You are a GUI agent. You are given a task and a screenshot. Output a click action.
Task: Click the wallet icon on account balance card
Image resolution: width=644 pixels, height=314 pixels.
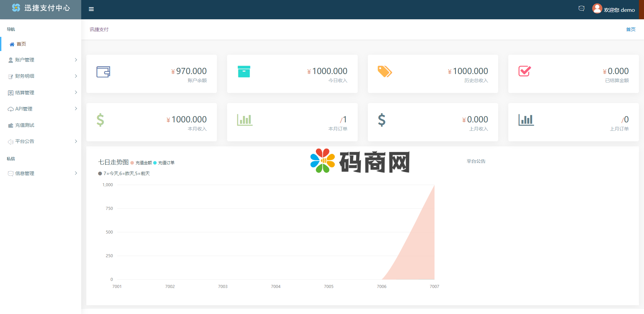(103, 72)
